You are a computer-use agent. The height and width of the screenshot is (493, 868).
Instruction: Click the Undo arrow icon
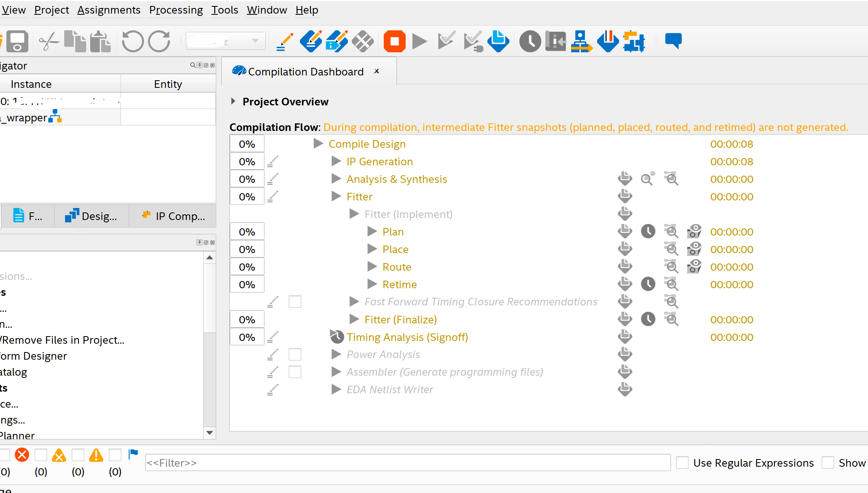coord(132,41)
